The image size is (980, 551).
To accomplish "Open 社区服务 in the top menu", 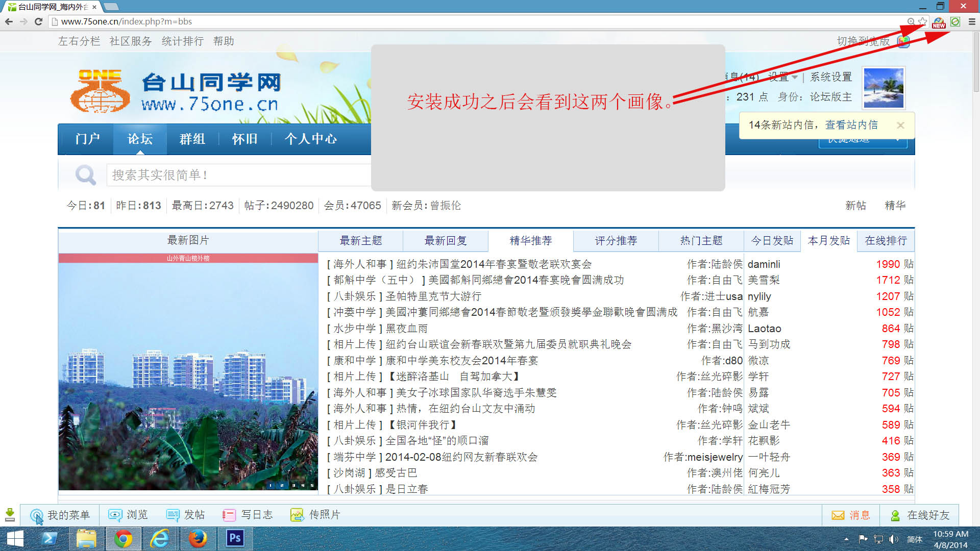I will coord(131,41).
